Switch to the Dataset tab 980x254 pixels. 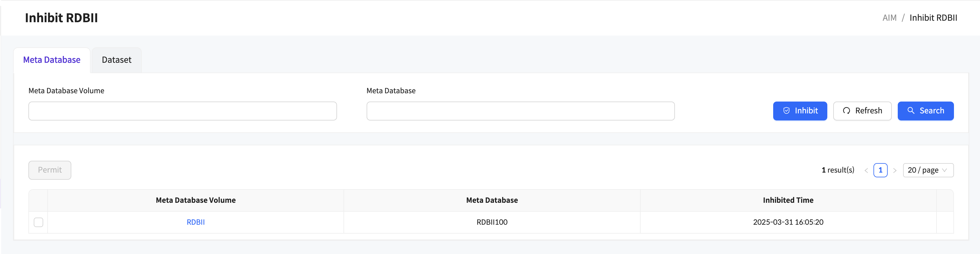point(116,60)
